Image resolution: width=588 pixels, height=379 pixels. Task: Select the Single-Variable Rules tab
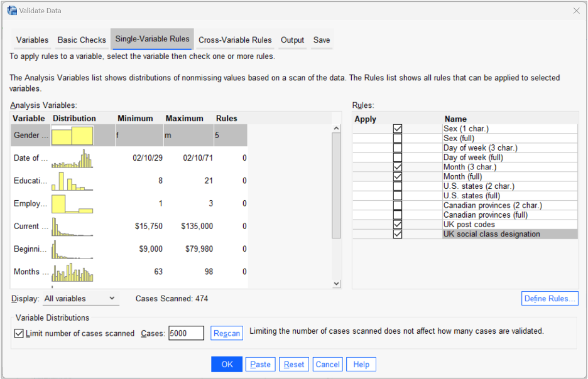coord(152,39)
